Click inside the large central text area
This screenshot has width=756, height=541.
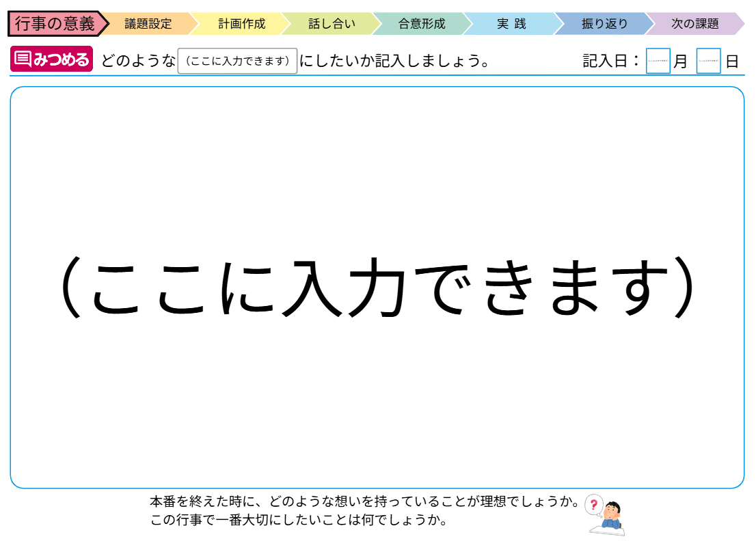pyautogui.click(x=377, y=287)
